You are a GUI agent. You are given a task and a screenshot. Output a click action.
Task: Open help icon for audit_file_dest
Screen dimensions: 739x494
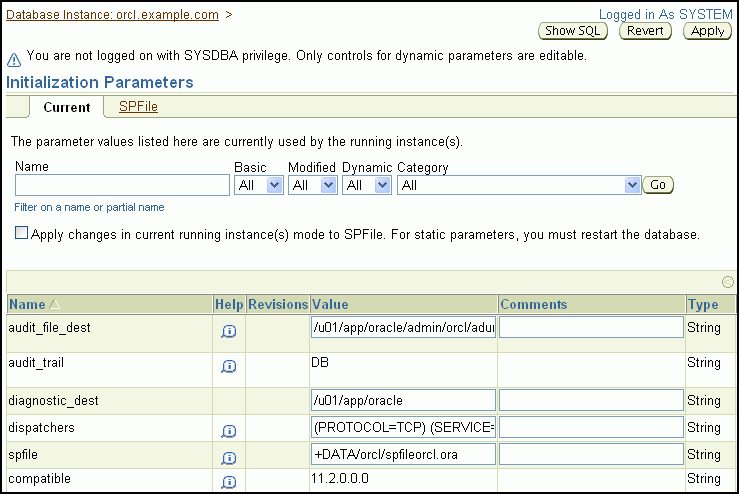pyautogui.click(x=228, y=331)
